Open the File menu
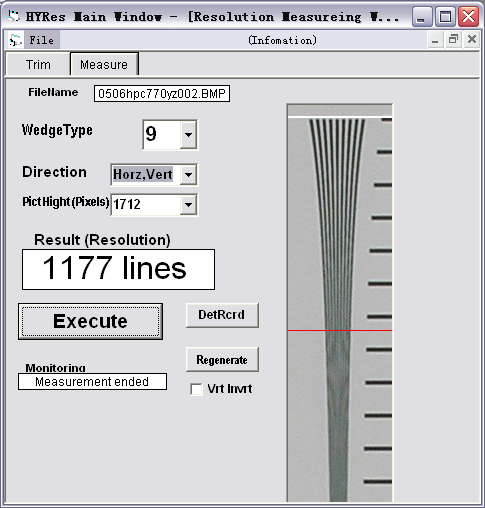The image size is (485, 508). [41, 40]
